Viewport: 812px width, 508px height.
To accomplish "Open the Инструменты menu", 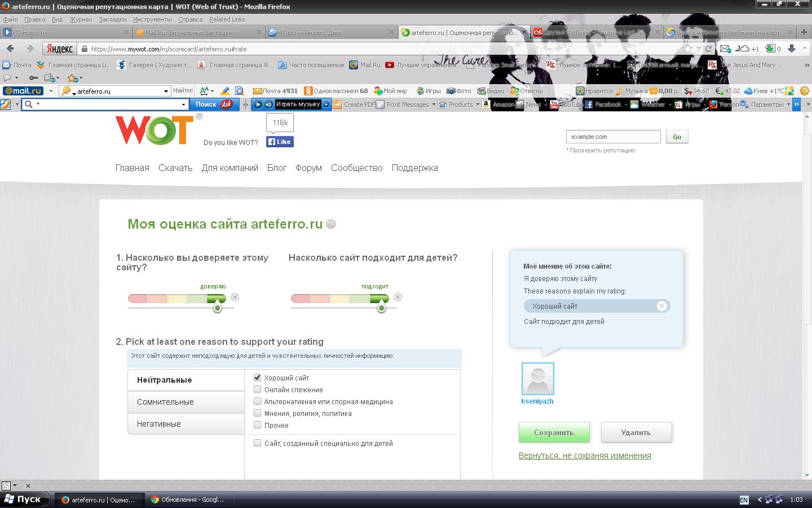I will click(152, 19).
